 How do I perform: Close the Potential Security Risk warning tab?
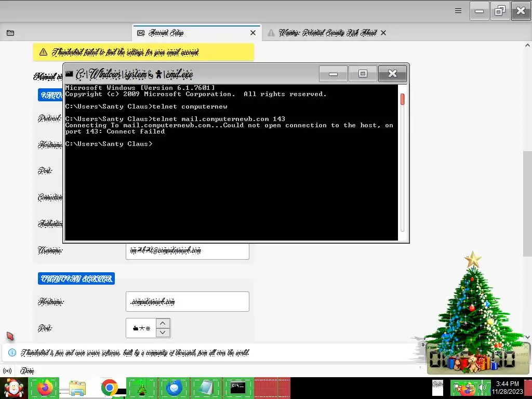pyautogui.click(x=383, y=33)
